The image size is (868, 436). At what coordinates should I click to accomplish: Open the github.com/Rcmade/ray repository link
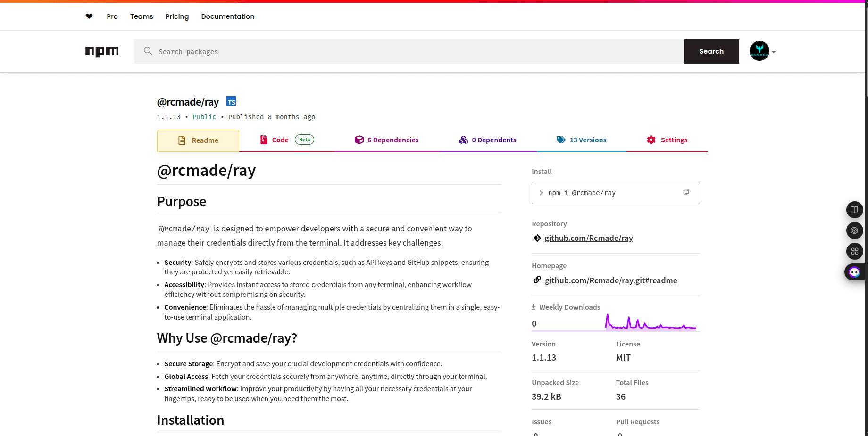[589, 238]
